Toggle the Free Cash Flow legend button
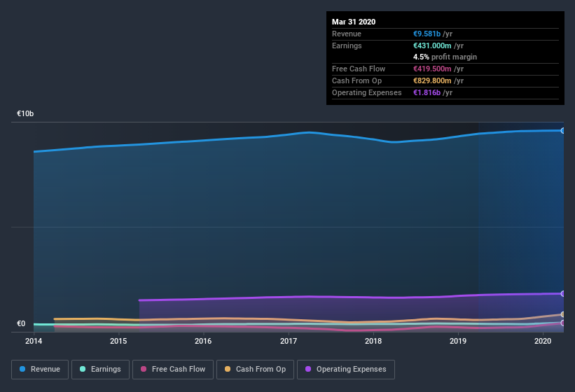 (x=173, y=370)
